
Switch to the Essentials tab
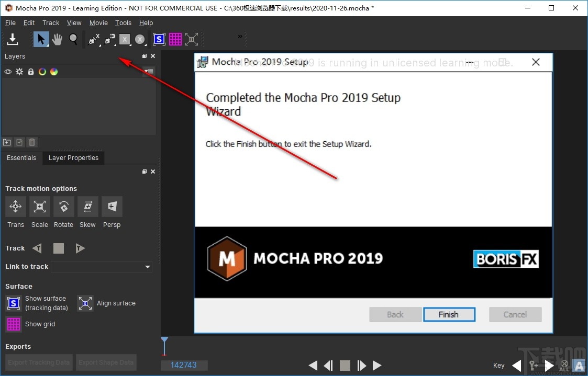(x=21, y=157)
